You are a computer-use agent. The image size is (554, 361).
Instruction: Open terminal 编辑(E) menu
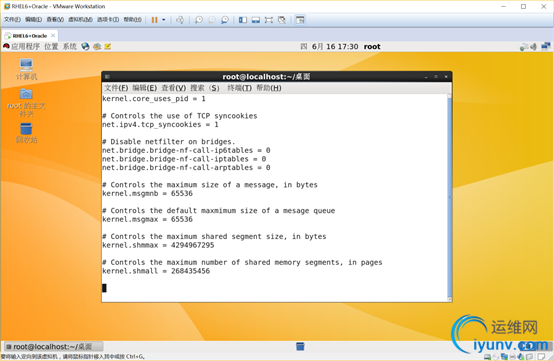[145, 88]
